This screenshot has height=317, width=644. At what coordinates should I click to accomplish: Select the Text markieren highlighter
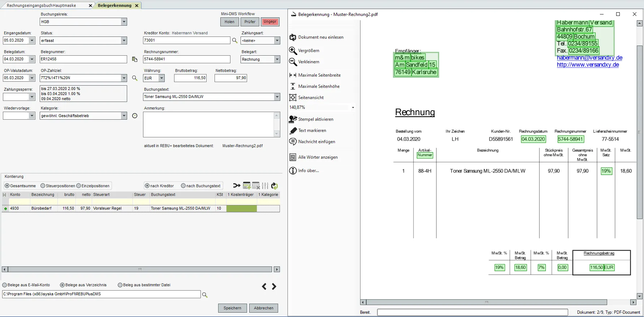coord(293,130)
